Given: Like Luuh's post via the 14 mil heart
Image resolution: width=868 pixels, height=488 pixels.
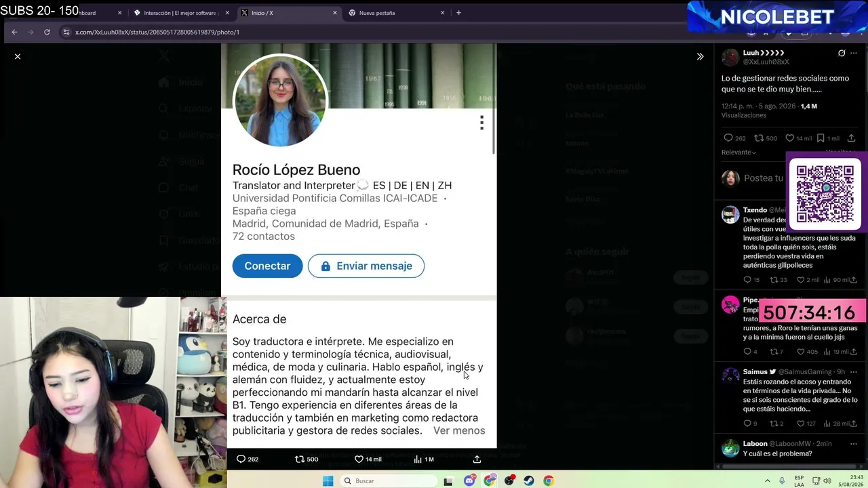Looking at the screenshot, I should click(x=789, y=138).
